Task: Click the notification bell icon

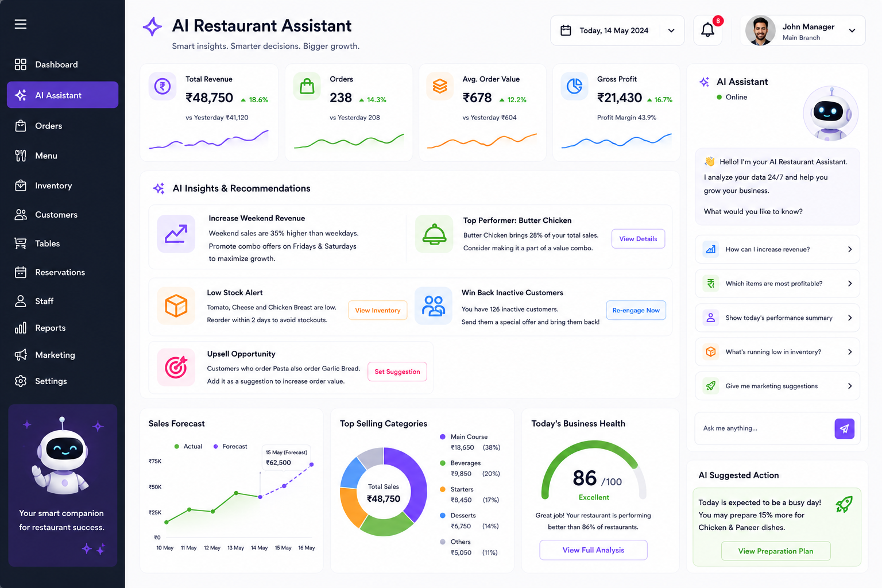Action: pos(707,30)
